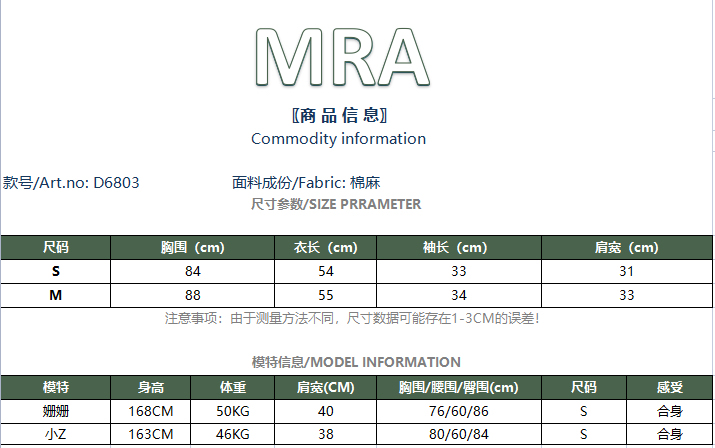Select the 尺码 header in size table
The width and height of the screenshot is (715, 448).
point(56,248)
